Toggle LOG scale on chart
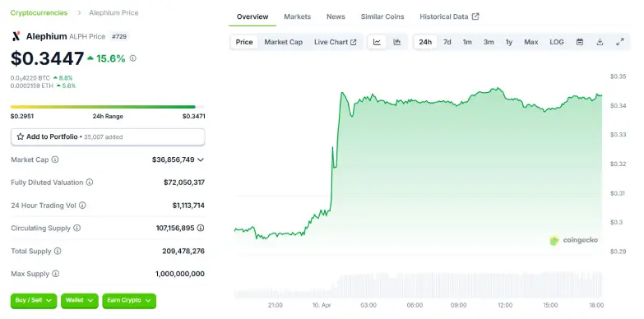Viewport: 644px width, 319px height. click(x=557, y=42)
